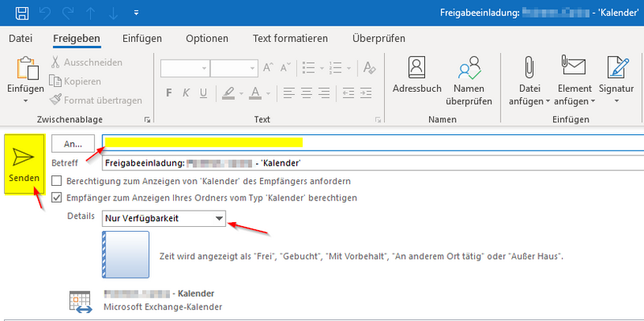Open the Details 'Nur Verfügbarkeit' dropdown

pos(164,218)
